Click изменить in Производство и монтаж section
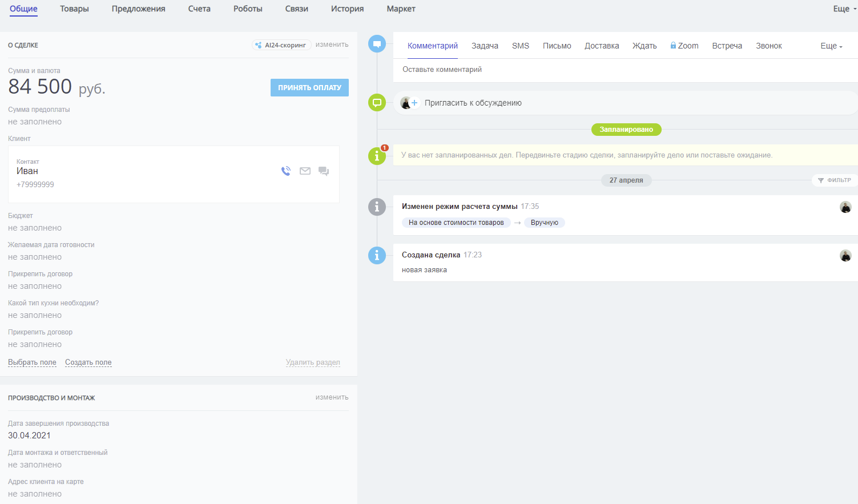Viewport: 858px width, 504px height. [332, 397]
